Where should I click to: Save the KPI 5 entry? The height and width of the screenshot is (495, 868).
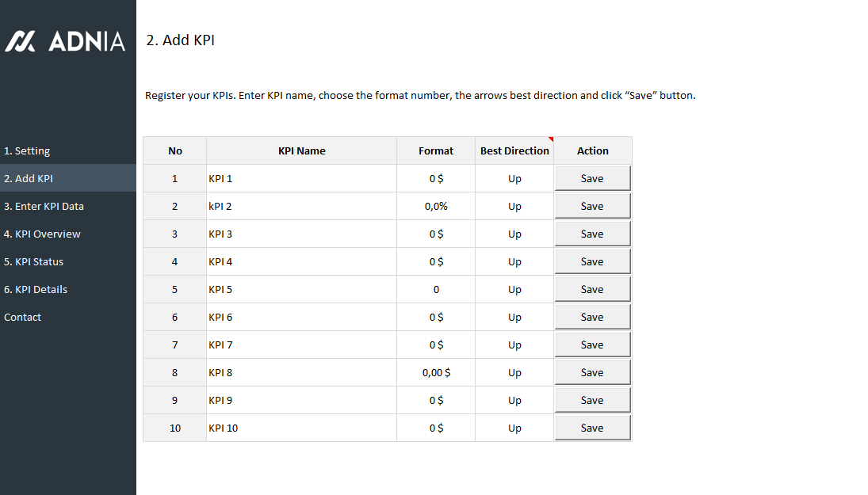(x=592, y=289)
